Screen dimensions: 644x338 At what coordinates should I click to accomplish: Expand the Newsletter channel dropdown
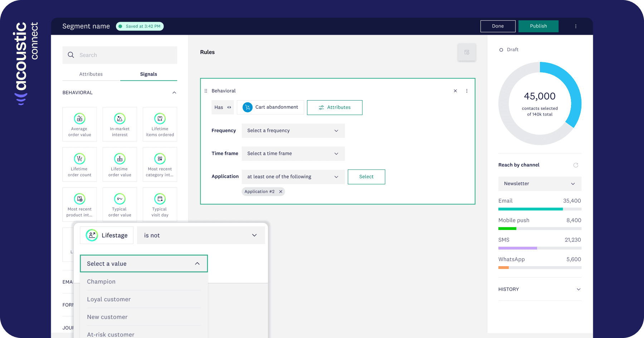tap(540, 183)
